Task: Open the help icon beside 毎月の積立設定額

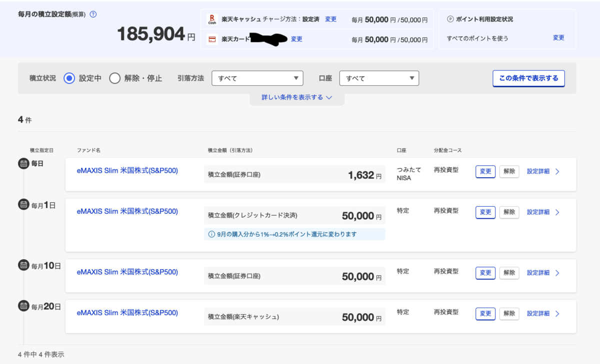Action: 93,14
